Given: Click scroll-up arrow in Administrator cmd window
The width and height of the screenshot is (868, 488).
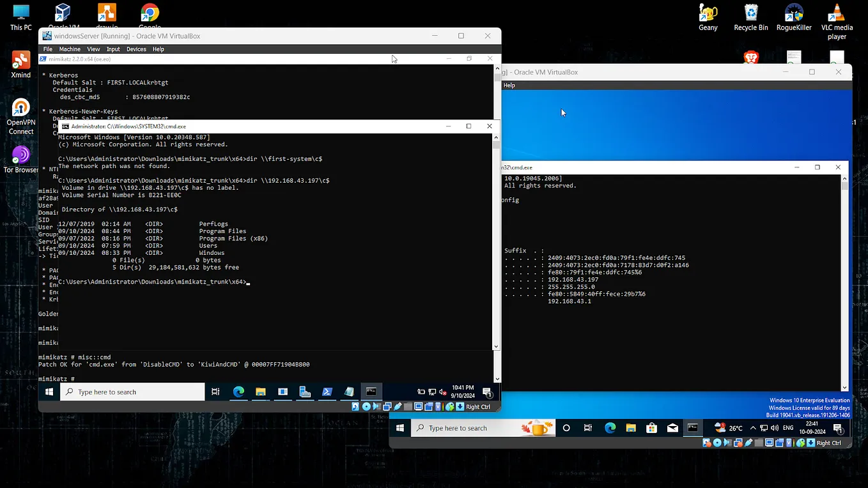Looking at the screenshot, I should point(496,137).
